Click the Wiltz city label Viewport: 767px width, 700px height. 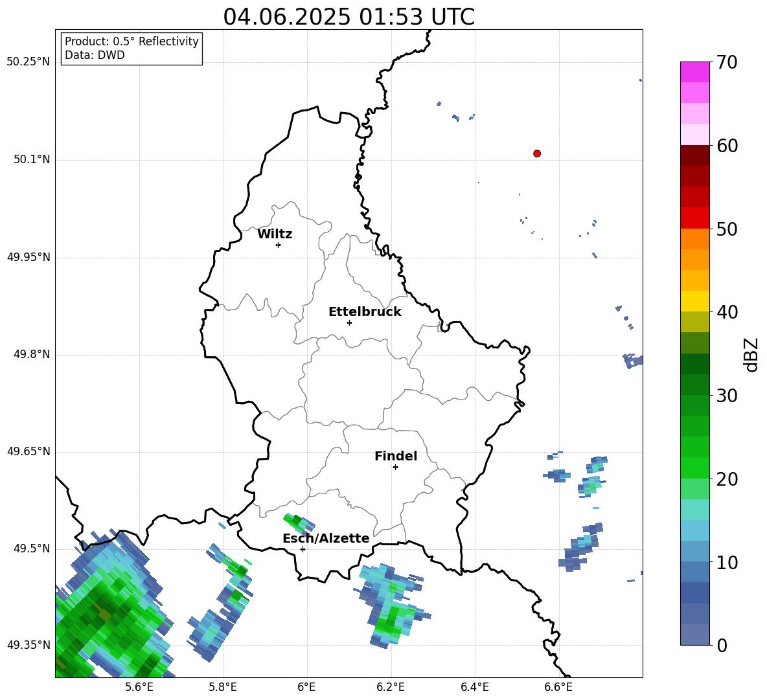275,234
